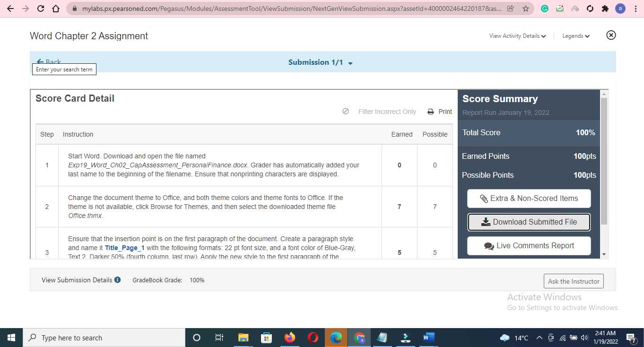This screenshot has width=644, height=347.
Task: Click the Score Summary scrollbar thumb
Action: click(604, 161)
